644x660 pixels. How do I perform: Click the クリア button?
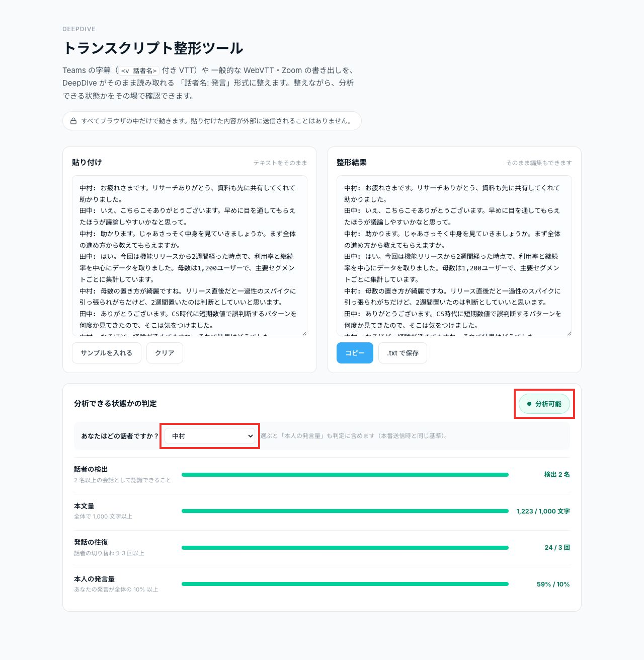165,353
